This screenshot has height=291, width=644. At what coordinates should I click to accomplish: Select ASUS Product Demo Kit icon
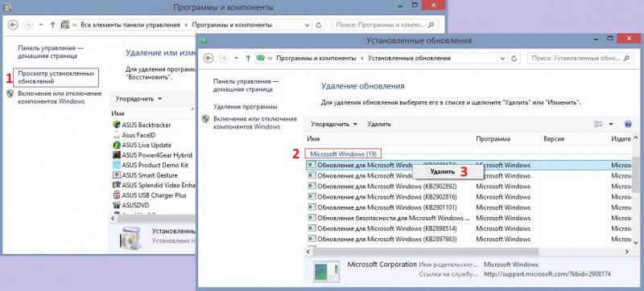coord(116,165)
